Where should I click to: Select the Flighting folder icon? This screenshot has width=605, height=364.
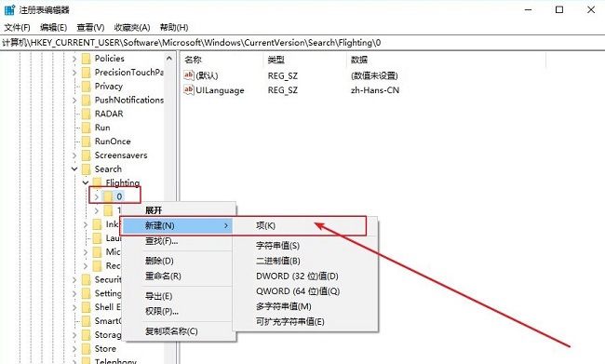(x=97, y=182)
